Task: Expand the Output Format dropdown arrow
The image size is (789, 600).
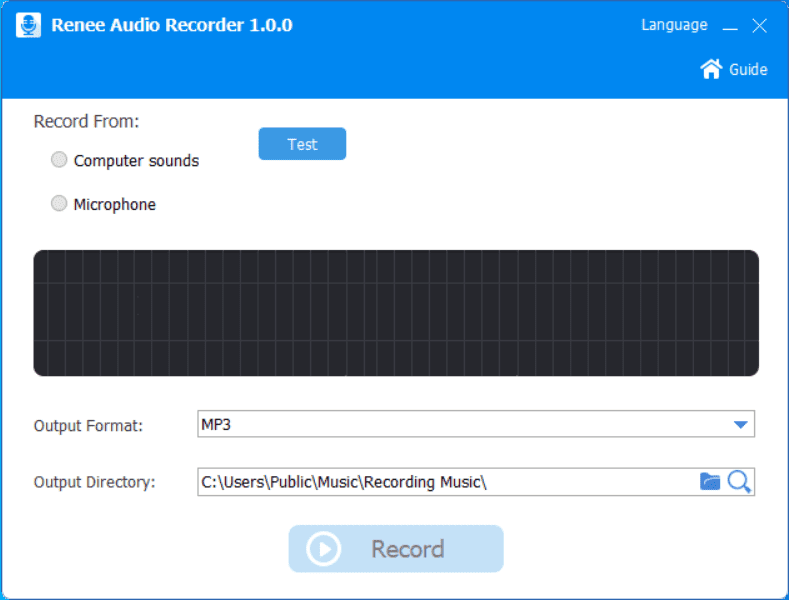Action: point(740,424)
